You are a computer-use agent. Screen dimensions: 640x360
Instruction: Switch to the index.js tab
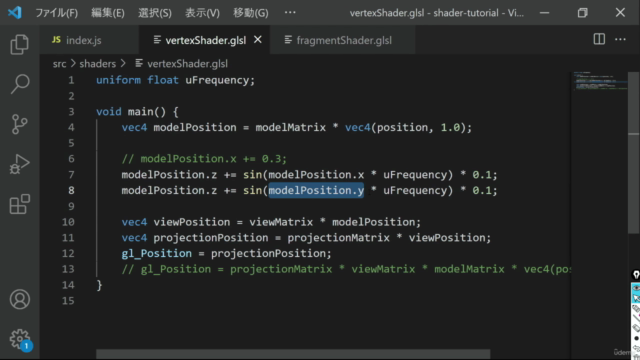tap(77, 40)
